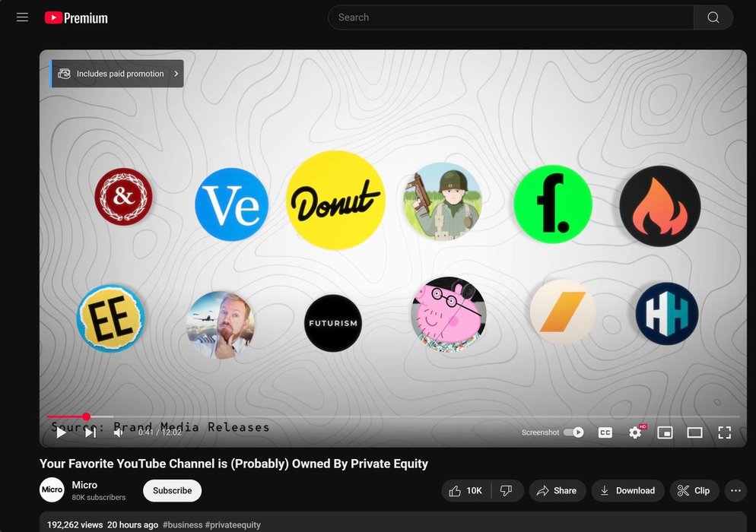This screenshot has height=532, width=756.
Task: Open the #privateequity hashtag link
Action: pyautogui.click(x=233, y=524)
